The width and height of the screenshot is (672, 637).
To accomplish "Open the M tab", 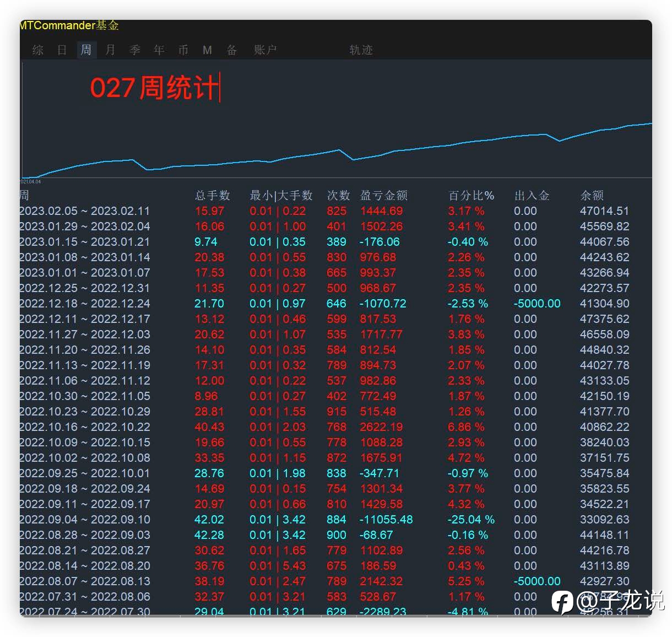I will (x=208, y=50).
